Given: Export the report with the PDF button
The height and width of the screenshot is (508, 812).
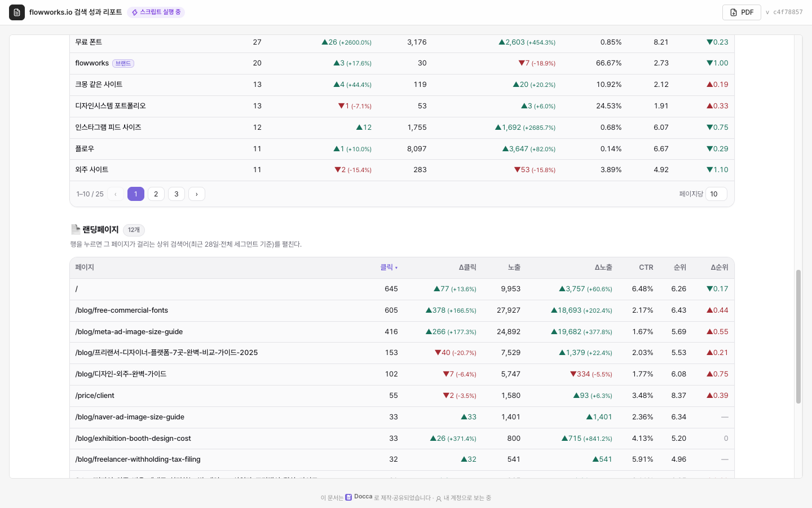Looking at the screenshot, I should pos(742,12).
